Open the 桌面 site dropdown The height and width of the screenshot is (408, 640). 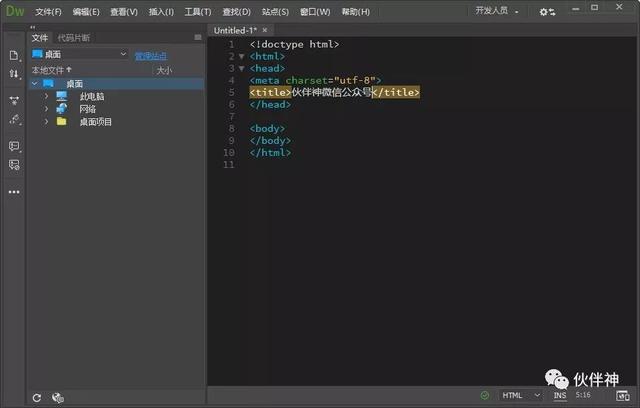pos(79,54)
